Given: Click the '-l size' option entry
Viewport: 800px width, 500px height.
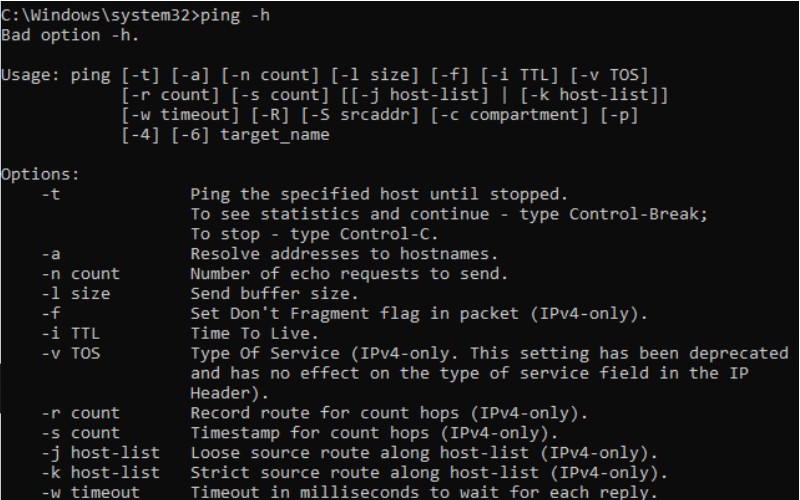Looking at the screenshot, I should pos(76,294).
